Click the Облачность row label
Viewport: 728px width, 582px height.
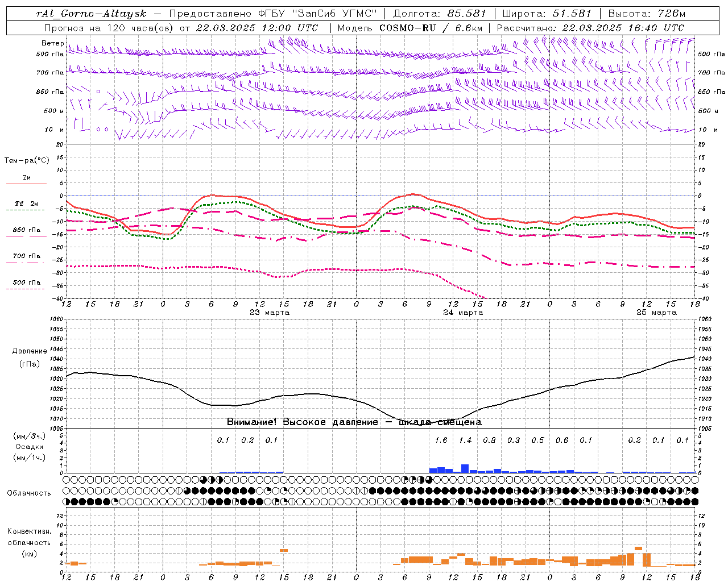(29, 493)
